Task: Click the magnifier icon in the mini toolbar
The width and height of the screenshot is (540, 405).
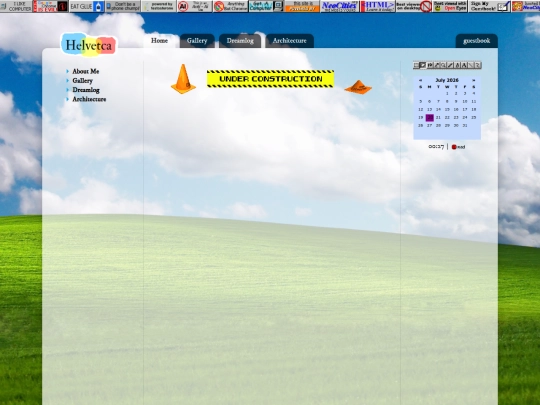Action: click(443, 65)
